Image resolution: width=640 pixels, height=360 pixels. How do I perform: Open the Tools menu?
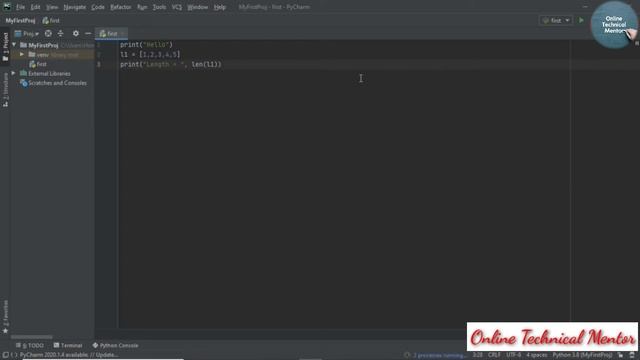159,7
